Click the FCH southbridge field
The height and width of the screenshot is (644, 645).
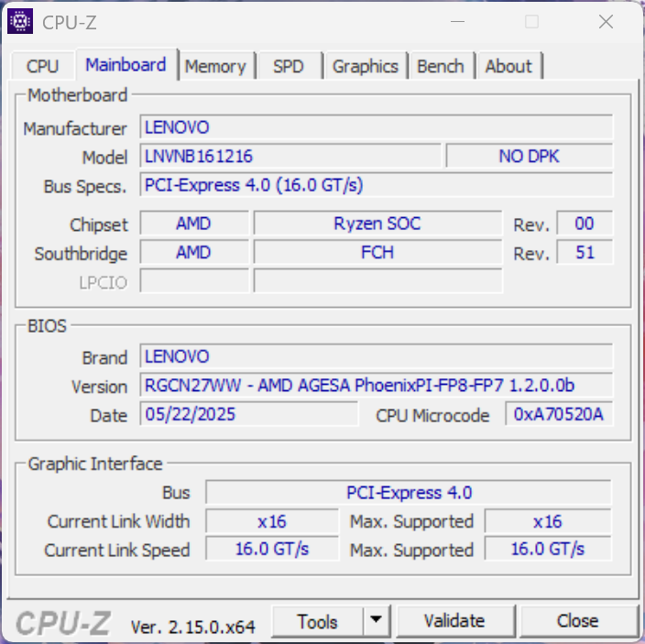click(377, 252)
